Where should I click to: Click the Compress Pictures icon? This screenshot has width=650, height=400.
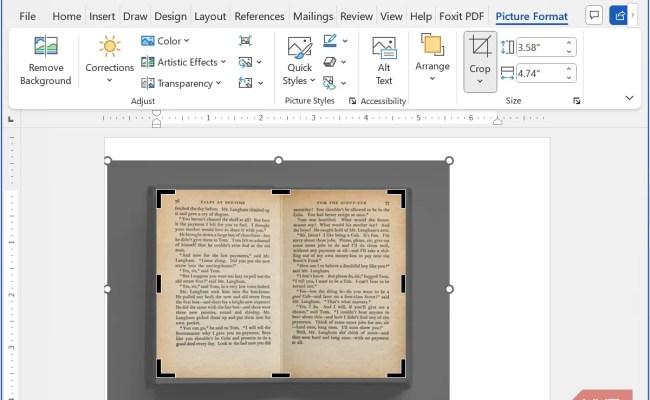pos(245,41)
